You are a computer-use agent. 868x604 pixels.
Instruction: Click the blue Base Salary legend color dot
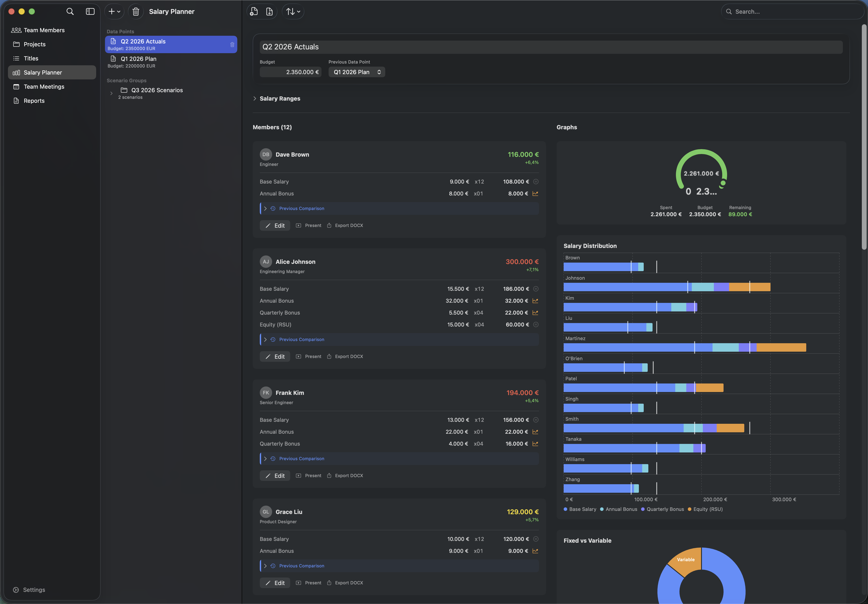(x=566, y=509)
